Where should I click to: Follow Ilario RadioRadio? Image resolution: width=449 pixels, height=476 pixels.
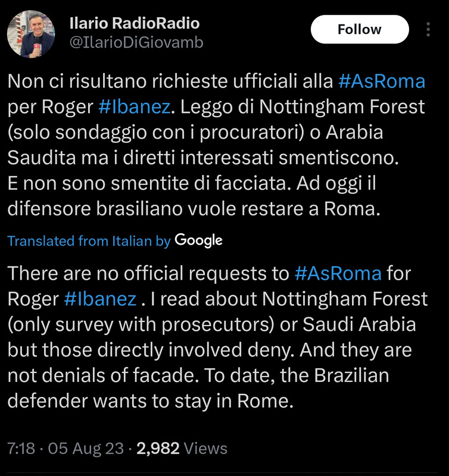[x=360, y=29]
